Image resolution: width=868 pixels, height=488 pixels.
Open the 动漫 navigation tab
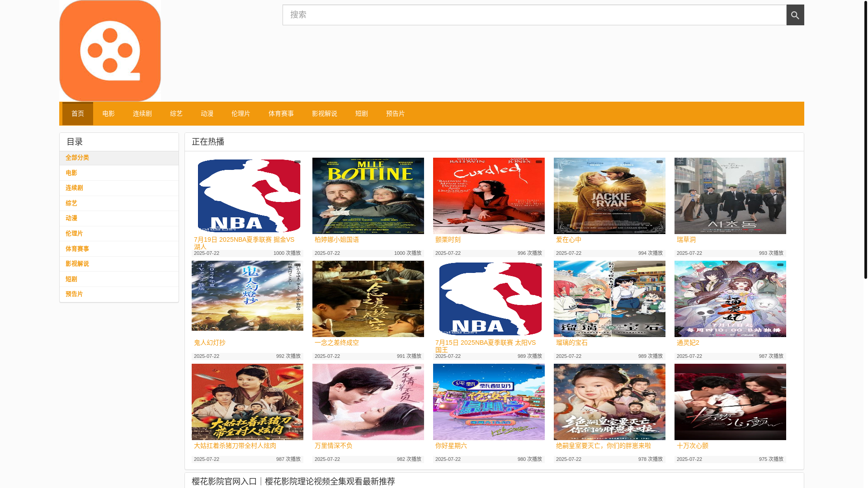(207, 113)
